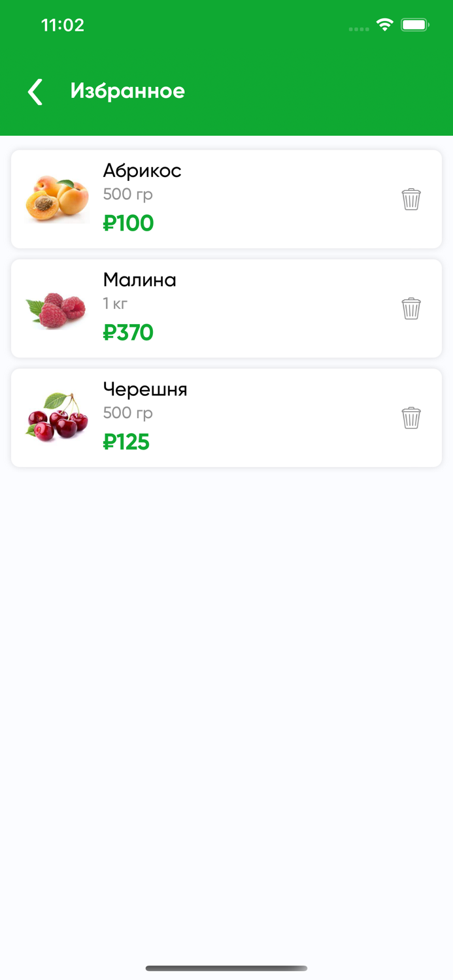Open the apricot product image
The width and height of the screenshot is (453, 980).
[57, 199]
